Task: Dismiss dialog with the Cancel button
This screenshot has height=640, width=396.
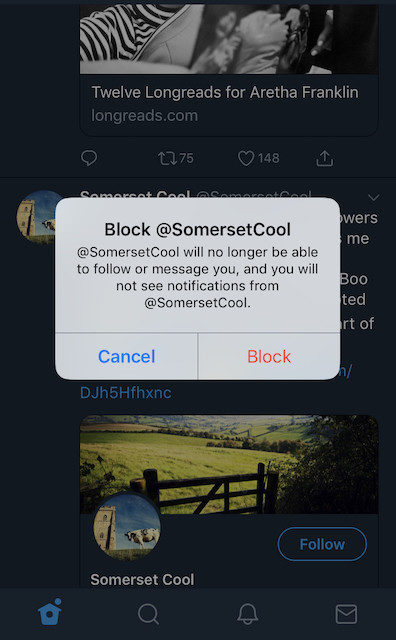Action: coord(127,356)
